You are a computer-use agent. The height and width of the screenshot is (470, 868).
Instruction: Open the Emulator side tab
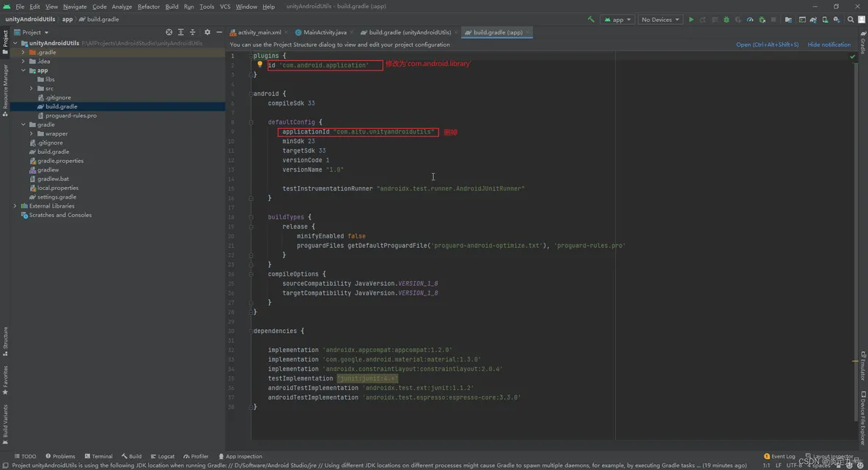coord(863,366)
